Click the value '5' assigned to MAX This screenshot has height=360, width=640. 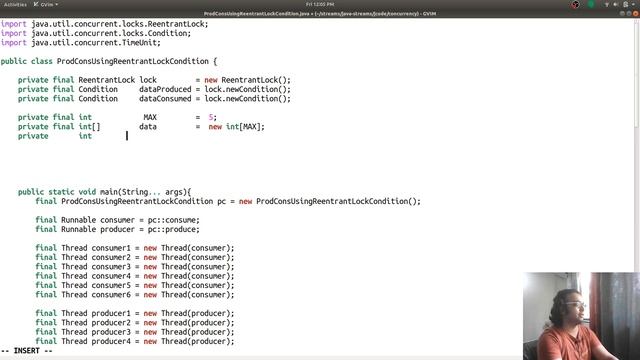(211, 118)
